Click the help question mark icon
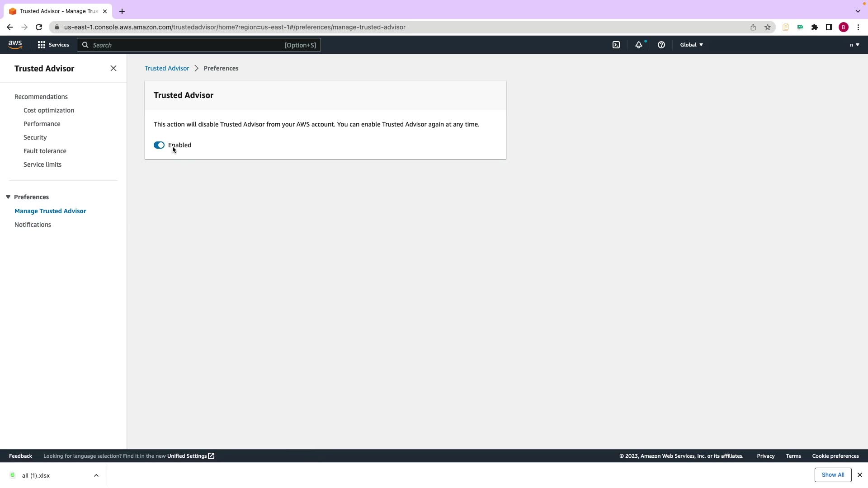Viewport: 868px width, 488px height. click(661, 45)
